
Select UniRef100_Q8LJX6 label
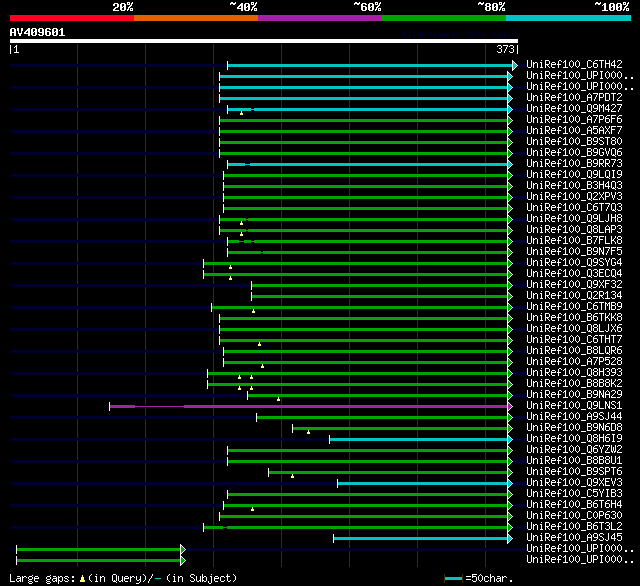click(x=574, y=329)
